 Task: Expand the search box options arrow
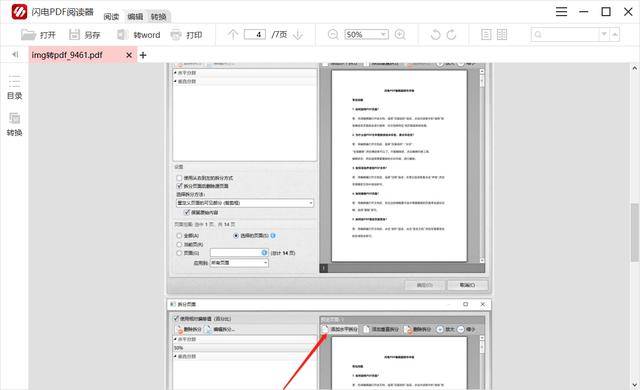click(x=604, y=35)
